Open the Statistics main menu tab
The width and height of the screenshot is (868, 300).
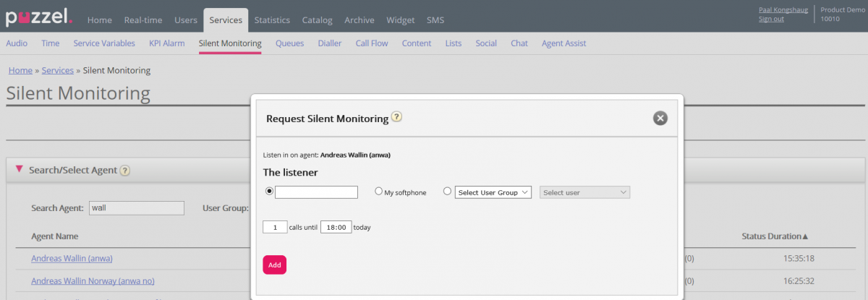coord(272,20)
